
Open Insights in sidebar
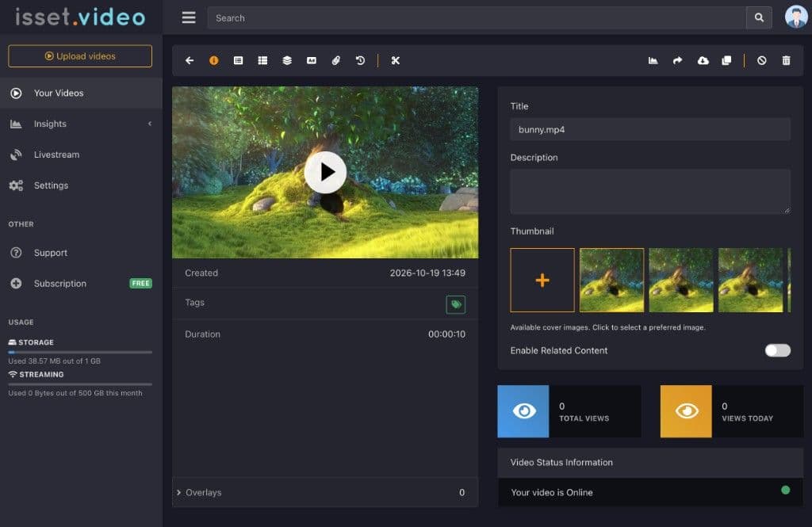click(81, 124)
